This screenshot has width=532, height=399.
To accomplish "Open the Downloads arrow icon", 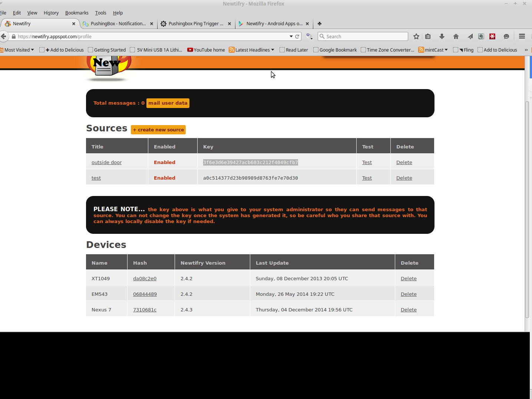I will click(x=442, y=36).
